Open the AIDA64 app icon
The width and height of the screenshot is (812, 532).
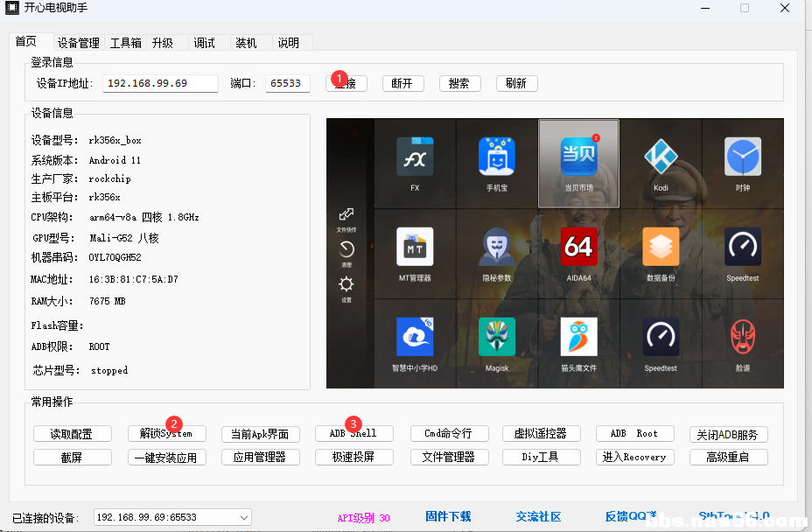tap(578, 247)
